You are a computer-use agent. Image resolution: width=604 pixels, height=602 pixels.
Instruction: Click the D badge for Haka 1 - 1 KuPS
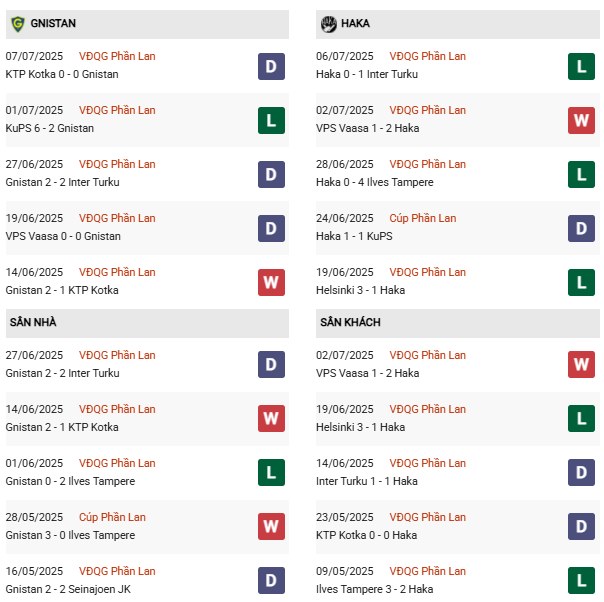[581, 228]
